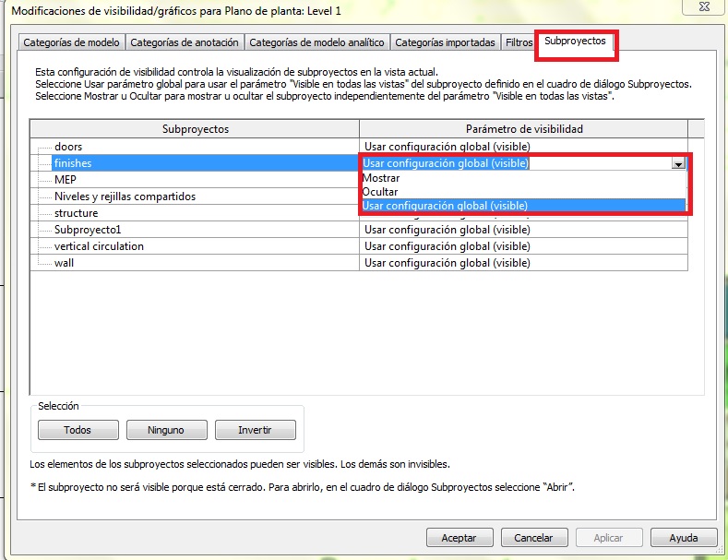Open the Categorías de anotación tab
Screen dimensions: 728x560
point(185,42)
